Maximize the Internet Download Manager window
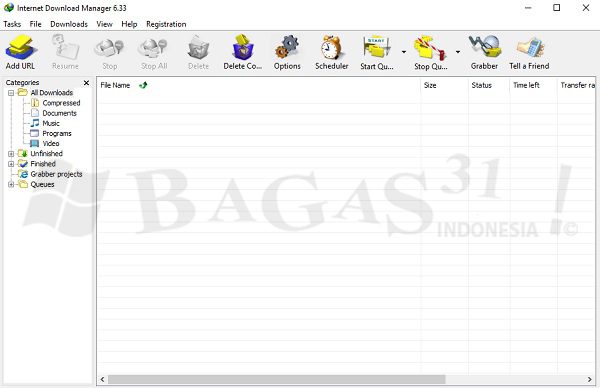 click(x=557, y=8)
